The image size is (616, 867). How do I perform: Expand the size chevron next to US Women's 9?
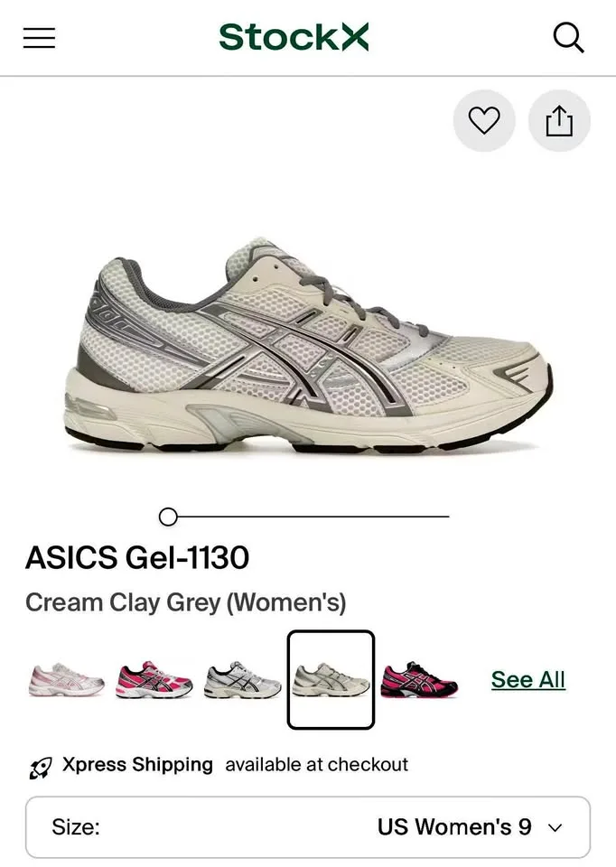pos(555,828)
